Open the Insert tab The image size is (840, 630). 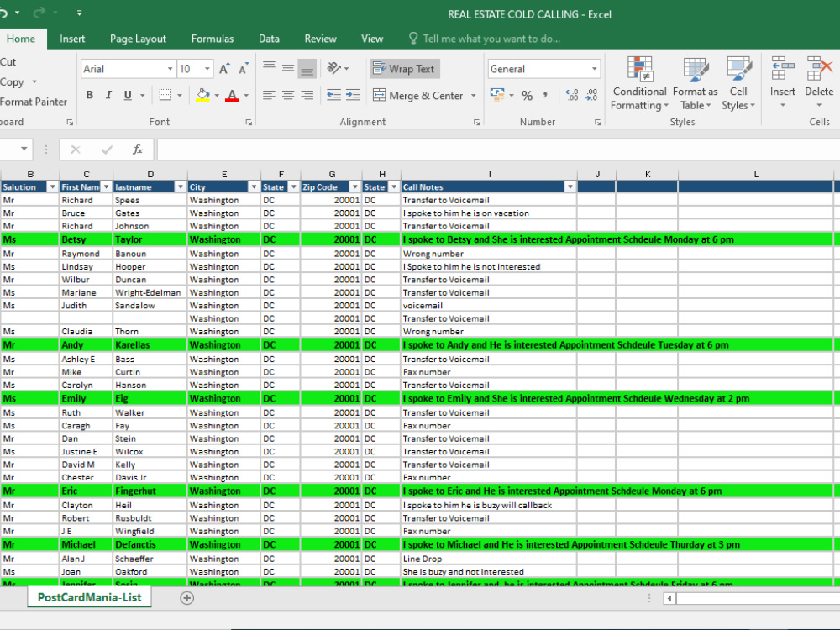[72, 39]
